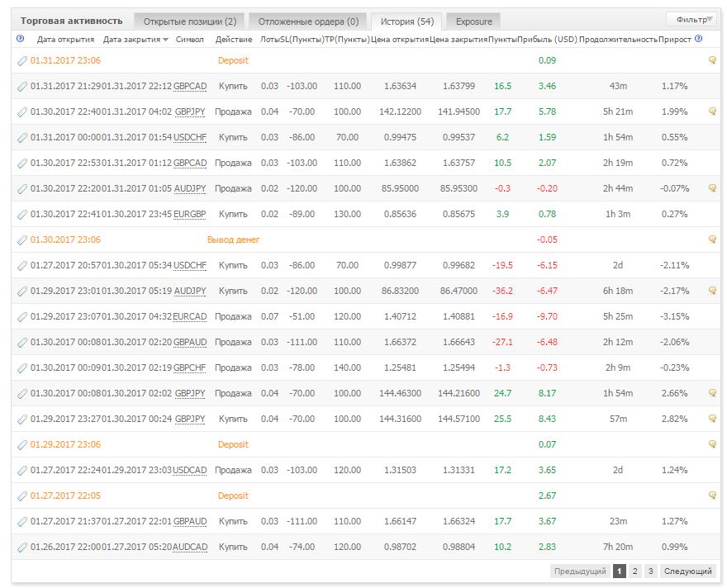This screenshot has height=588, width=727.
Task: Click the help icon left of Дата открытия
Action: point(20,39)
